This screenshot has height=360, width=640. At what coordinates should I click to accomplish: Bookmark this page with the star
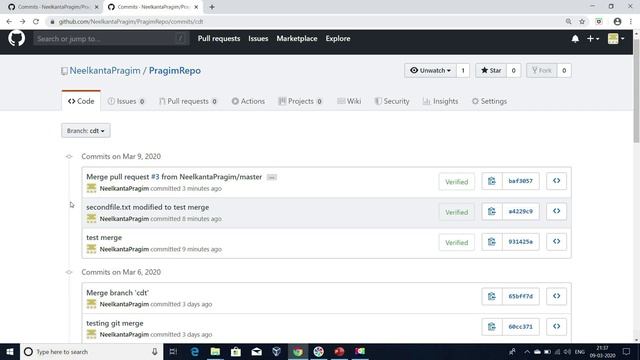[582, 21]
